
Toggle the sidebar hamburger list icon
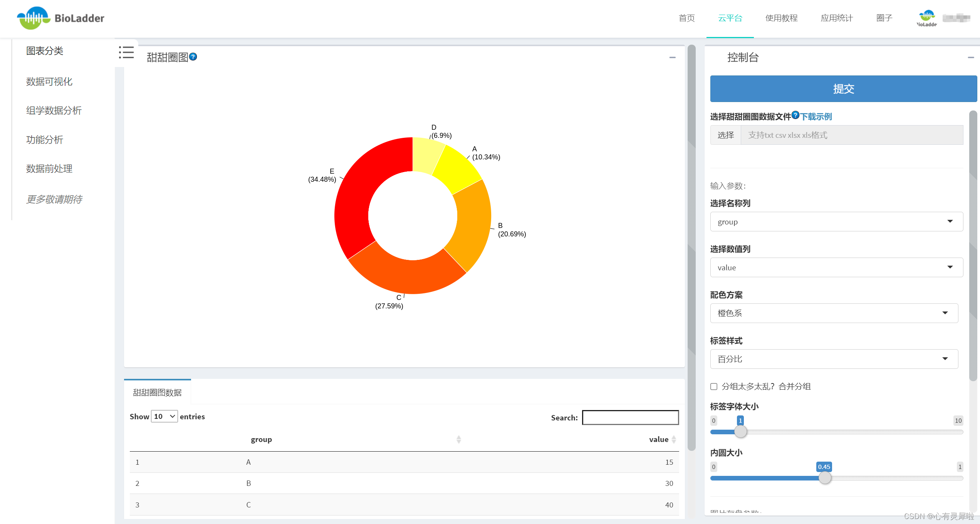tap(126, 52)
